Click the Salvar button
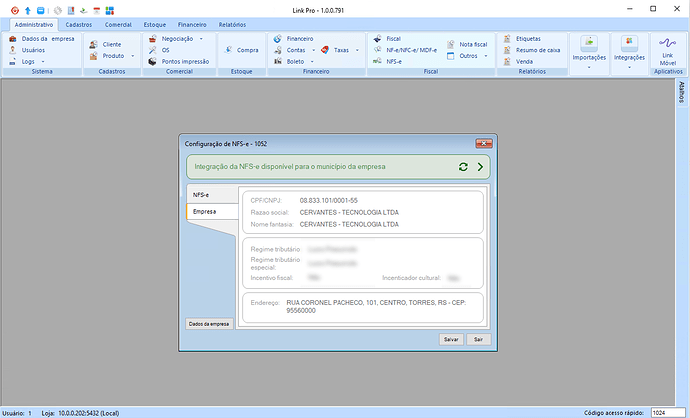This screenshot has width=690, height=418. [x=453, y=339]
